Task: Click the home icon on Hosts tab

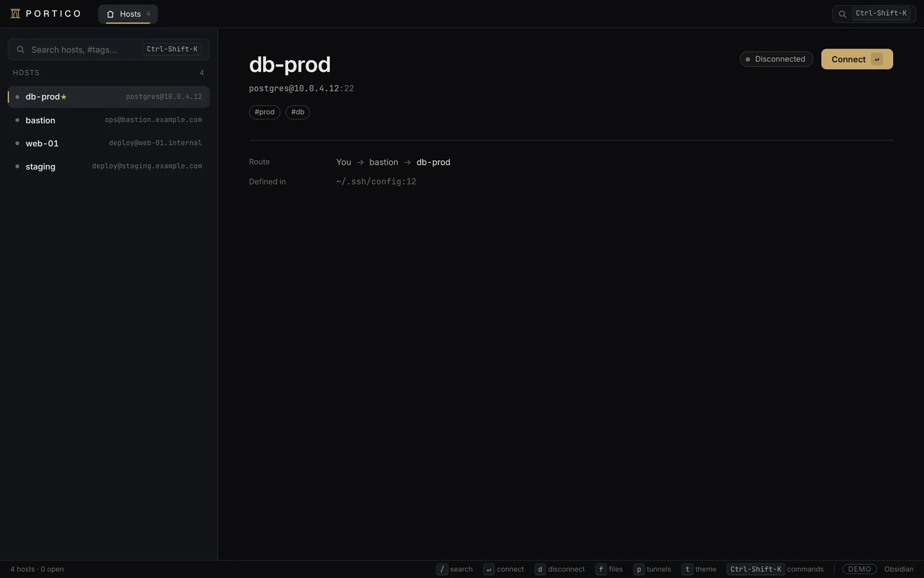Action: [x=110, y=14]
